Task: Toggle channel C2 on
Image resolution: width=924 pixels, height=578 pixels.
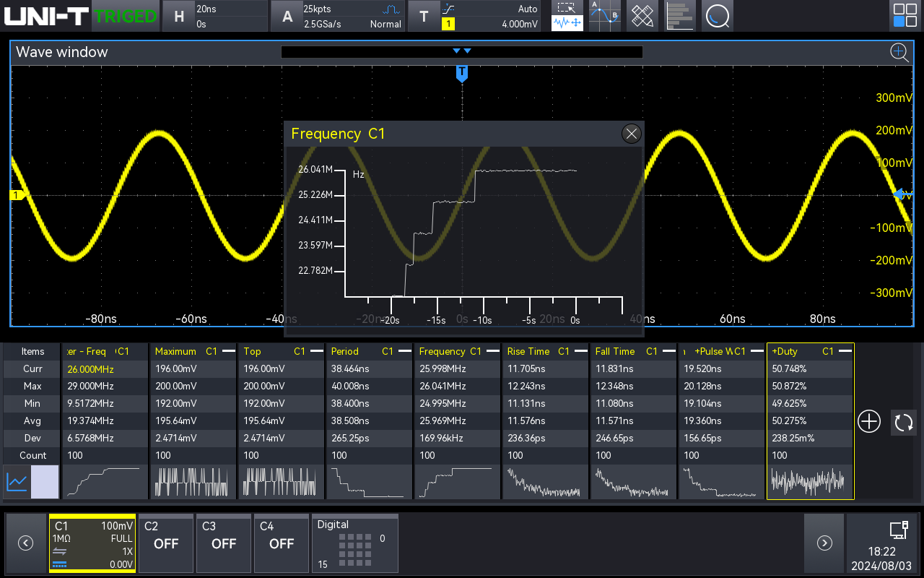Action: pos(166,543)
